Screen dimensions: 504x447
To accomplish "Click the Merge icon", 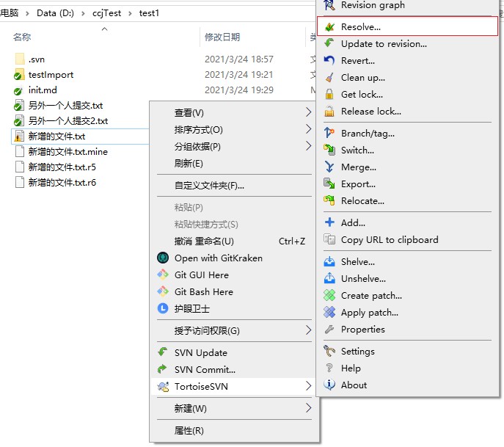I will (329, 167).
